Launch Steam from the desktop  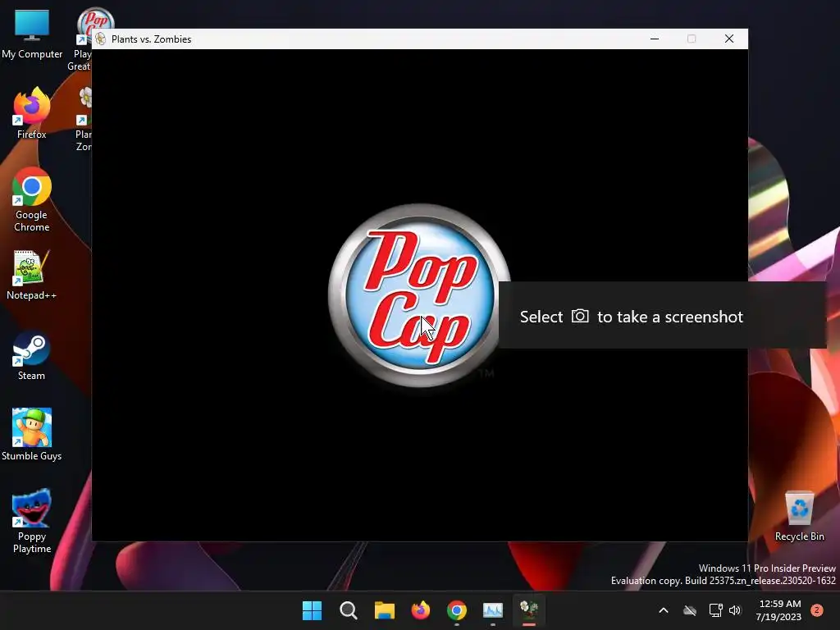[x=32, y=355]
